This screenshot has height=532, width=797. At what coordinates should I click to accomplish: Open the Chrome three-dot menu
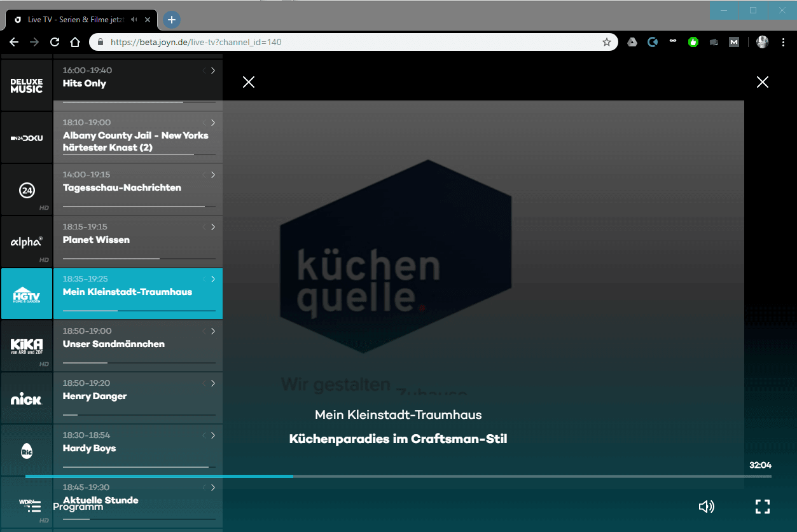(x=783, y=43)
